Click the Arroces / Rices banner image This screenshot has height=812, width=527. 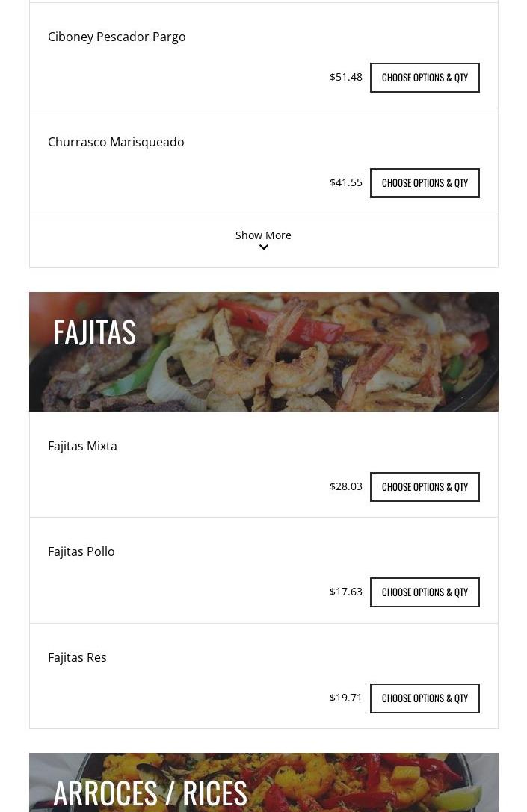(374, 784)
